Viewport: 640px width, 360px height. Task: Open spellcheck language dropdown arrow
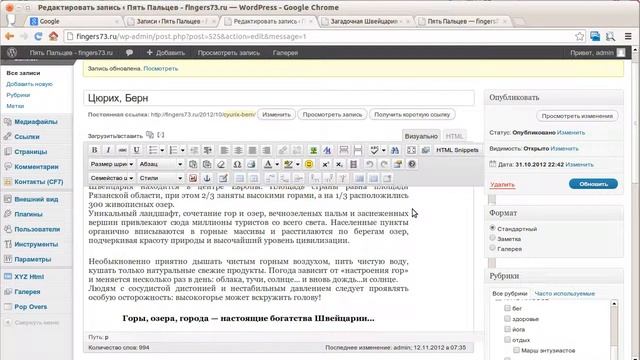click(384, 150)
